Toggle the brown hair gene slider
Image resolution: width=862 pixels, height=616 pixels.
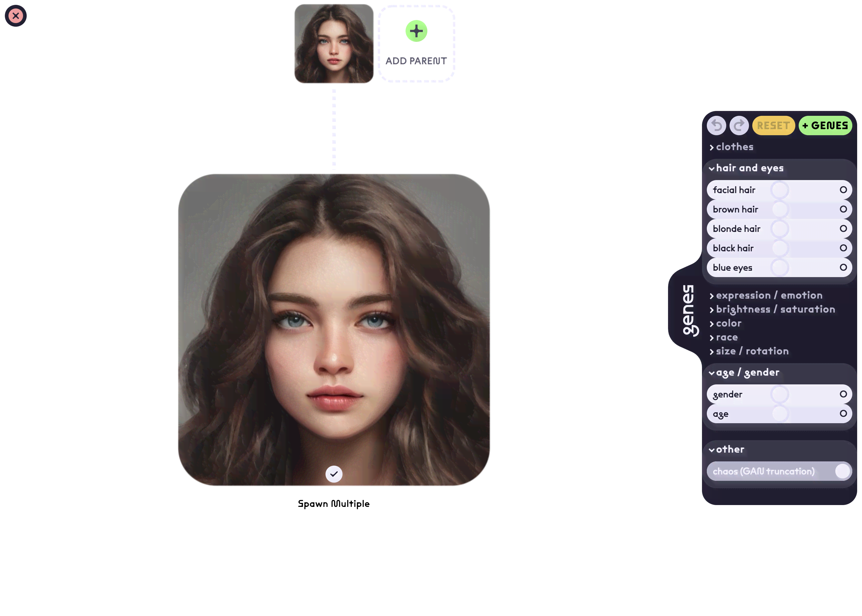point(779,209)
